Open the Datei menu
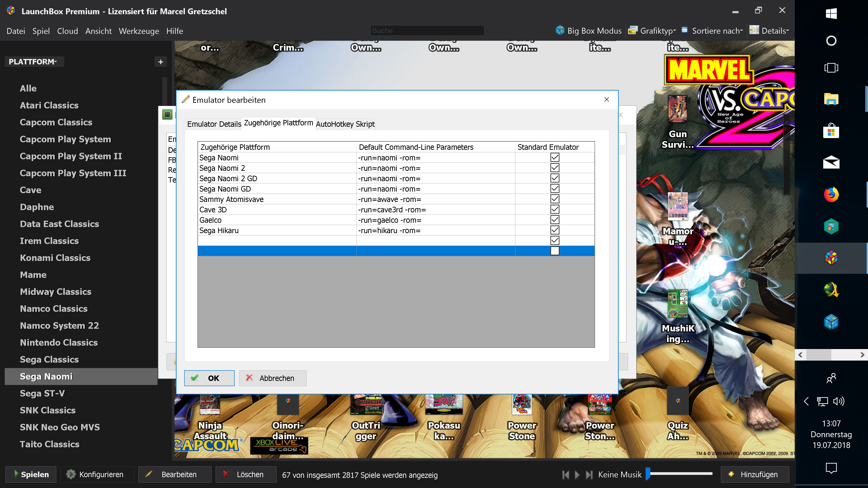The width and height of the screenshot is (868, 488). [16, 31]
